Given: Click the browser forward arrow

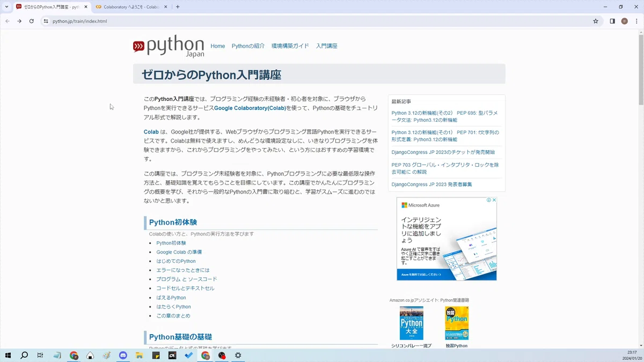Looking at the screenshot, I should (x=19, y=21).
